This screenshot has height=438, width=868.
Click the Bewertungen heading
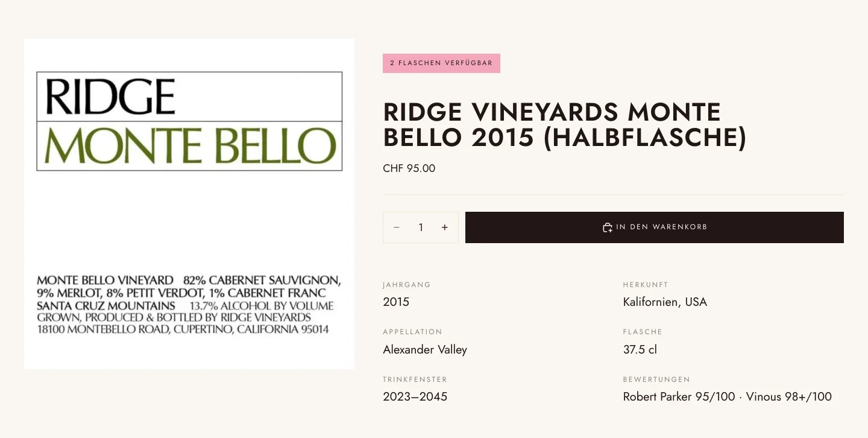pos(656,379)
